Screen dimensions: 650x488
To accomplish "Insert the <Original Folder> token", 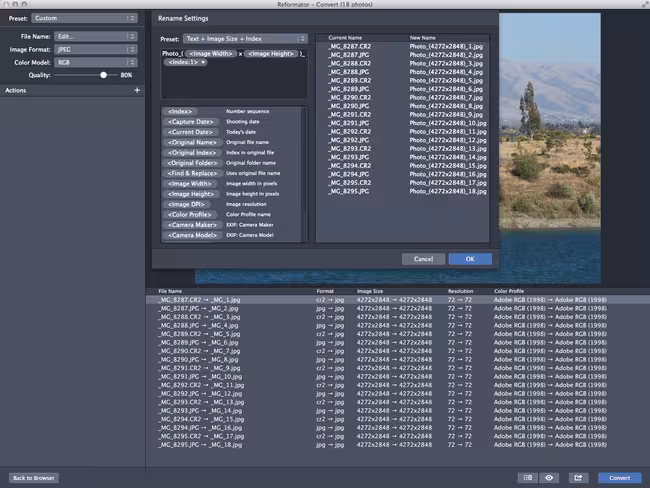I will click(192, 163).
